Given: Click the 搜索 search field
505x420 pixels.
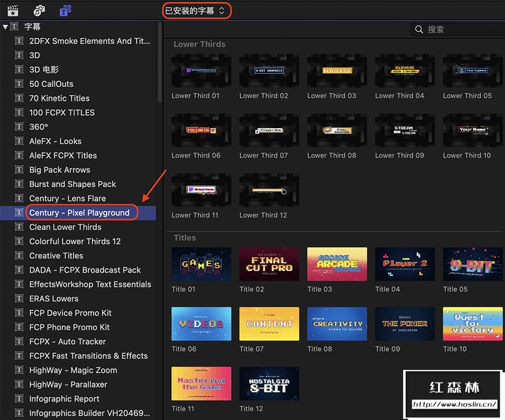Looking at the screenshot, I should (x=458, y=30).
